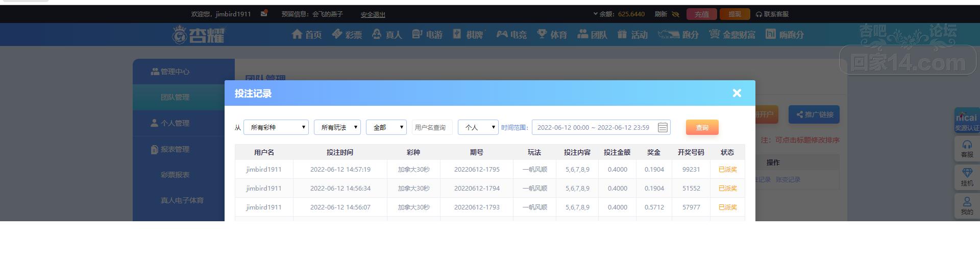Click 投注金额 column header
Image resolution: width=980 pixels, height=280 pixels.
point(617,152)
